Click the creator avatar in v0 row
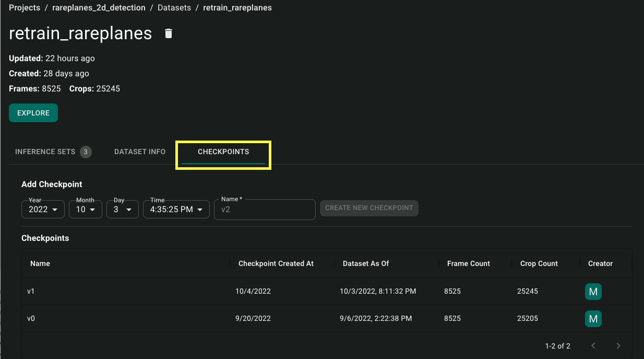The image size is (644, 359). 593,319
